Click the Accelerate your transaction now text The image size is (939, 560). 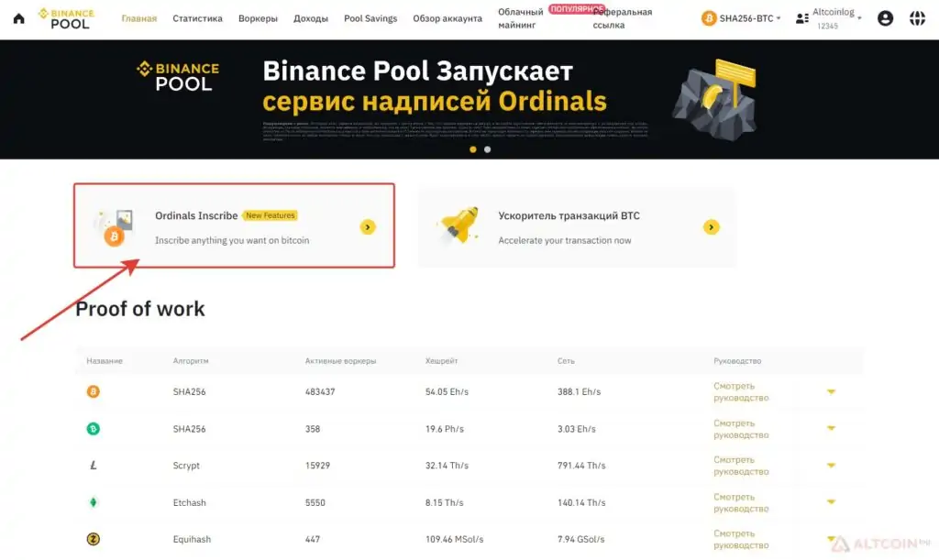(x=564, y=240)
